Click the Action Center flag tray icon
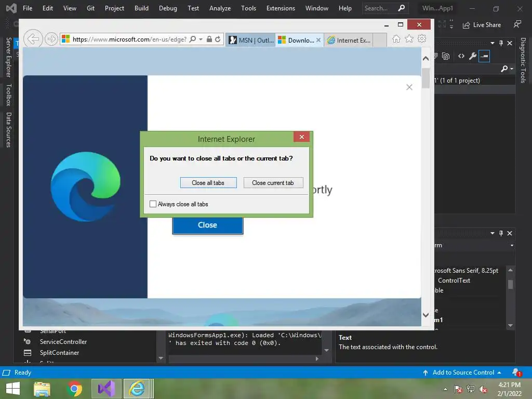This screenshot has width=532, height=399. coord(458,389)
